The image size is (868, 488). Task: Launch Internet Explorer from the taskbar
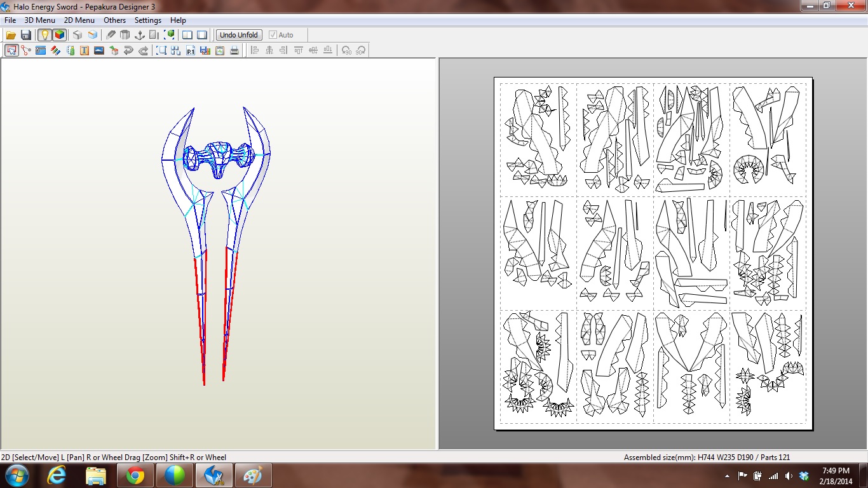tap(57, 475)
